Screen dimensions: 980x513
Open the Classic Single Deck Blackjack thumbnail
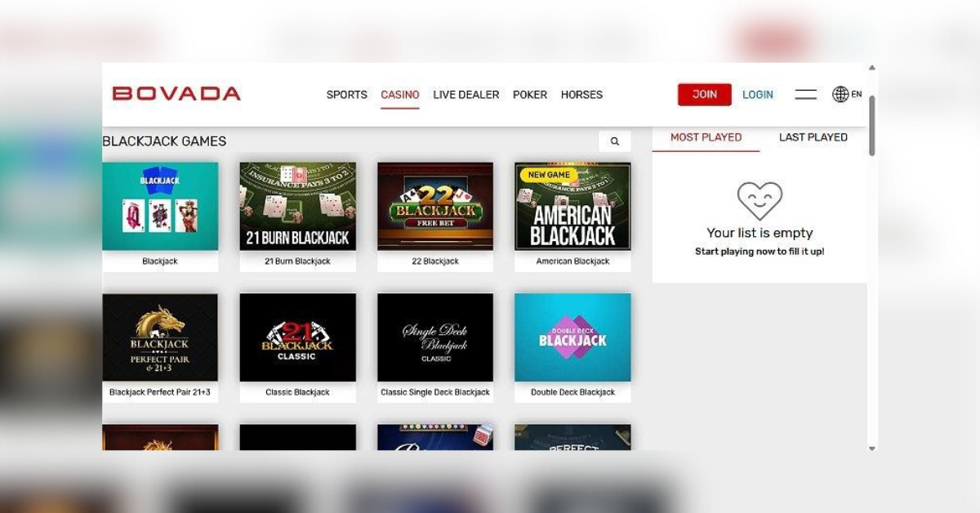tap(435, 337)
